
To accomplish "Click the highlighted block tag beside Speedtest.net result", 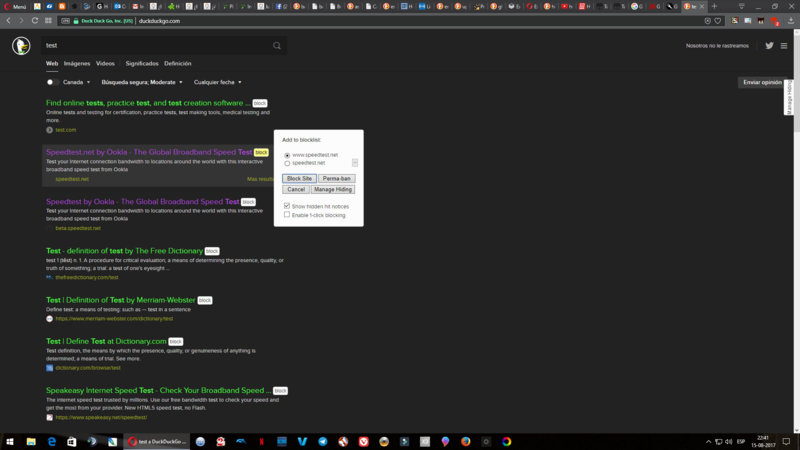I will click(x=261, y=153).
